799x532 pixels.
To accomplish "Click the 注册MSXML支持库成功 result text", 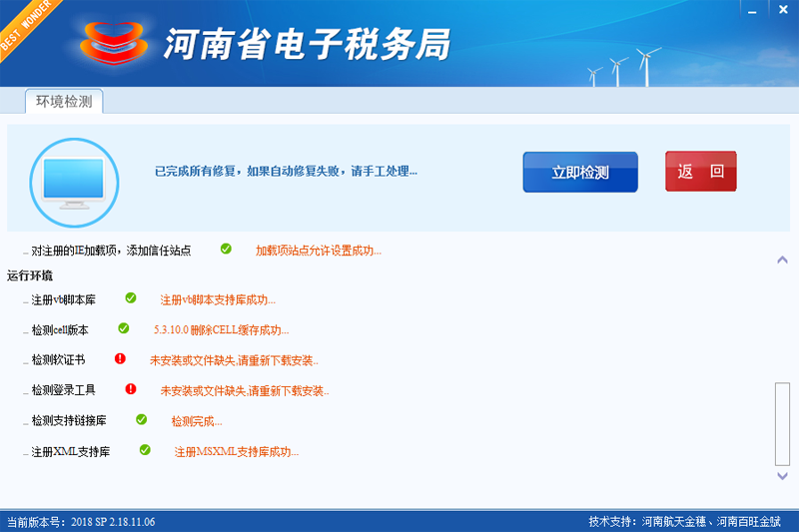I will point(237,451).
